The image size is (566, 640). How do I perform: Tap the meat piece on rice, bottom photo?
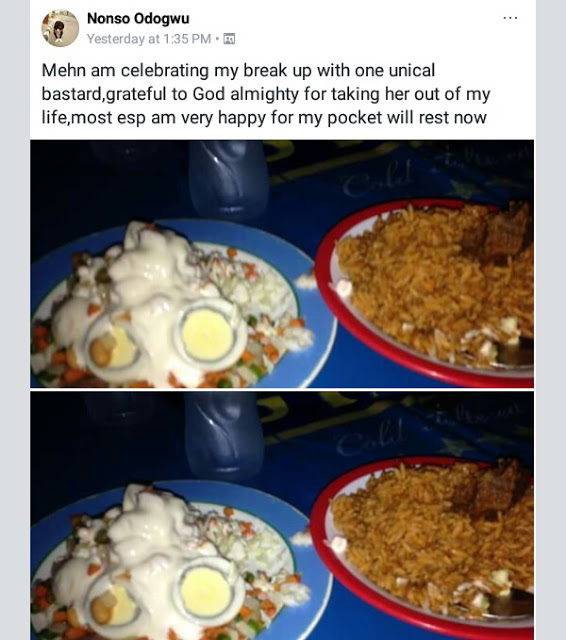point(494,490)
